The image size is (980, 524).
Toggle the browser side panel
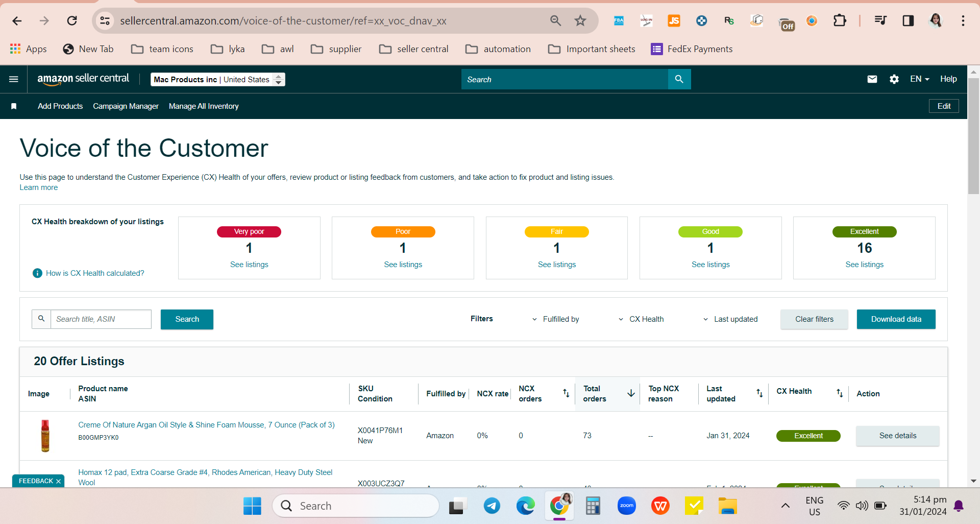tap(908, 20)
